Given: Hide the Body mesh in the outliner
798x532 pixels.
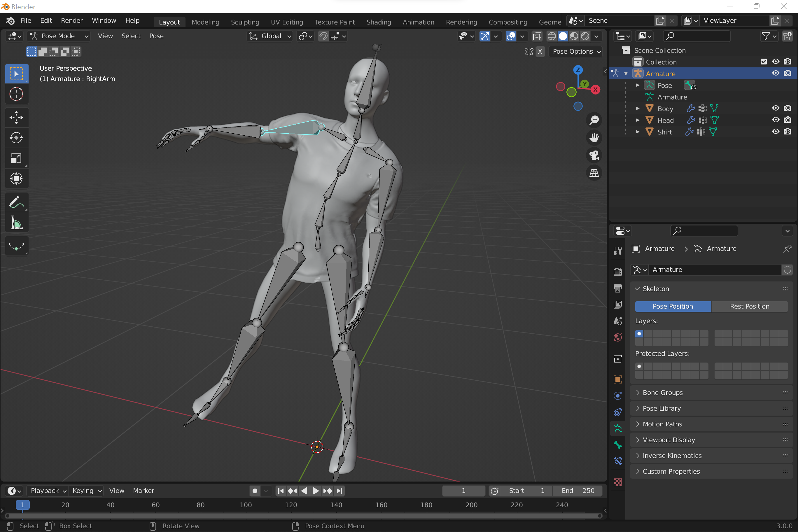Looking at the screenshot, I should (775, 108).
